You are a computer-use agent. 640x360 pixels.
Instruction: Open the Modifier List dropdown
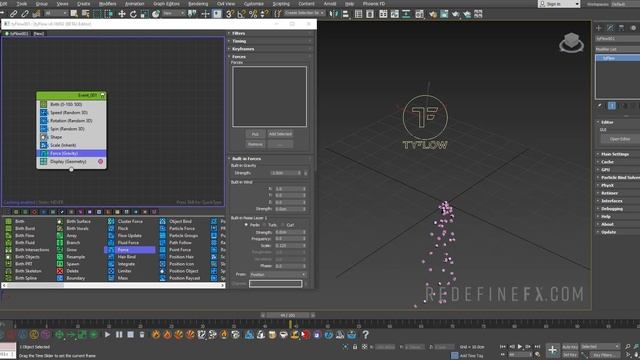(x=618, y=49)
